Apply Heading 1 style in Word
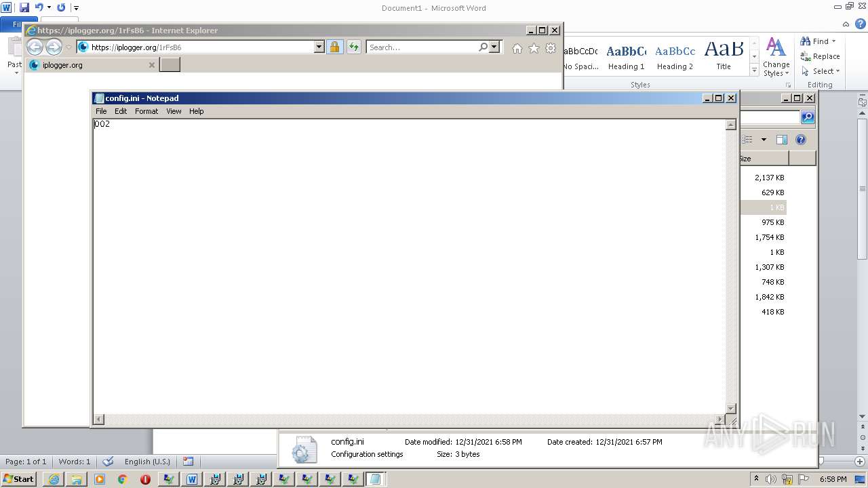Image resolution: width=868 pixels, height=488 pixels. (x=626, y=58)
